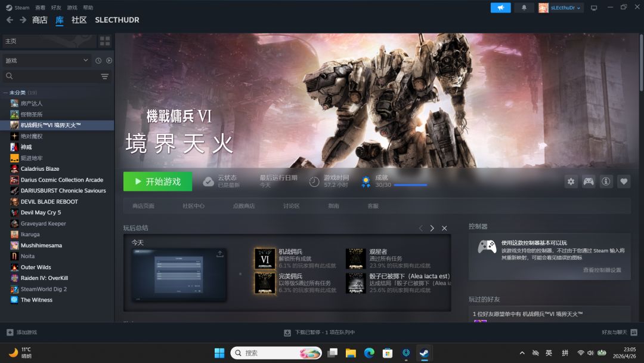Show hidden system tray icons
The image size is (644, 363).
tap(522, 353)
